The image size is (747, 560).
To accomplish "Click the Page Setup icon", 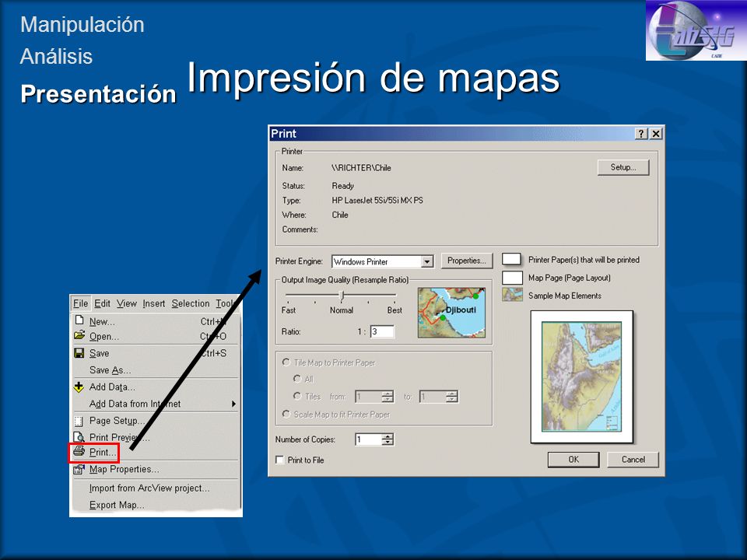I will point(79,421).
